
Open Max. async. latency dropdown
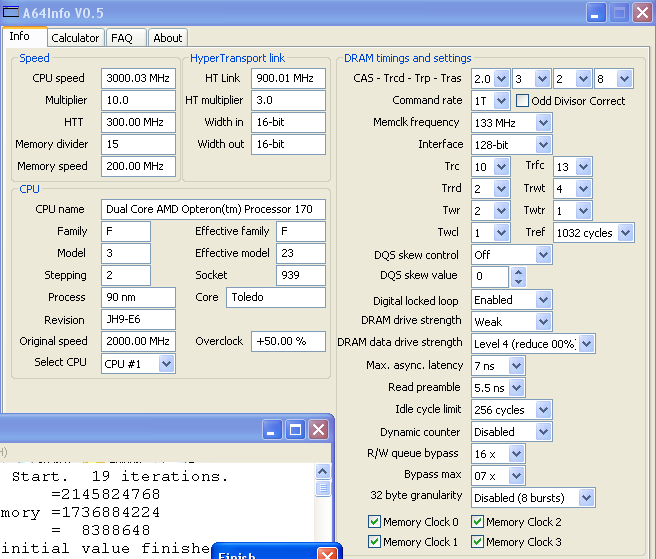point(516,366)
